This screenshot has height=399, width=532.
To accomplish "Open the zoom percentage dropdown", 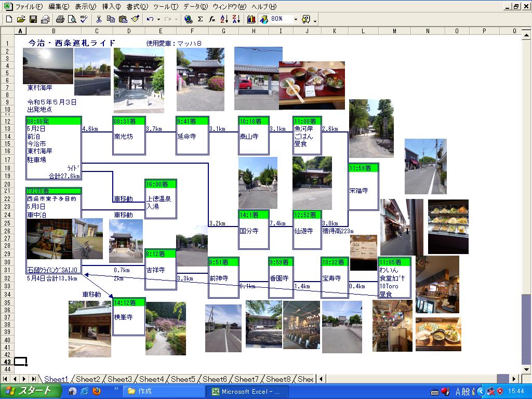I will [296, 19].
